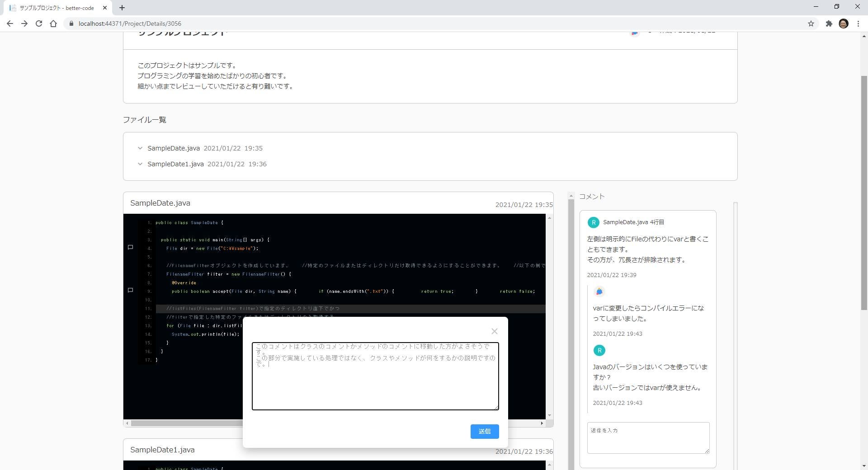Image resolution: width=868 pixels, height=470 pixels.
Task: Click the project owner avatar in reply
Action: tap(599, 291)
